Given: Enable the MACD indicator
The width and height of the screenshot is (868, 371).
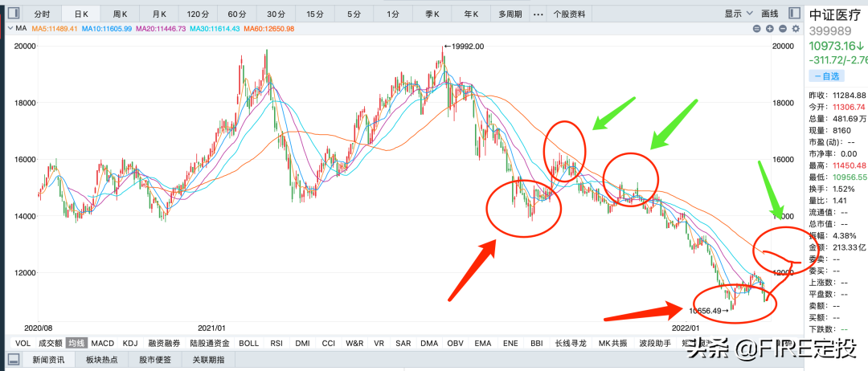Looking at the screenshot, I should coord(103,343).
